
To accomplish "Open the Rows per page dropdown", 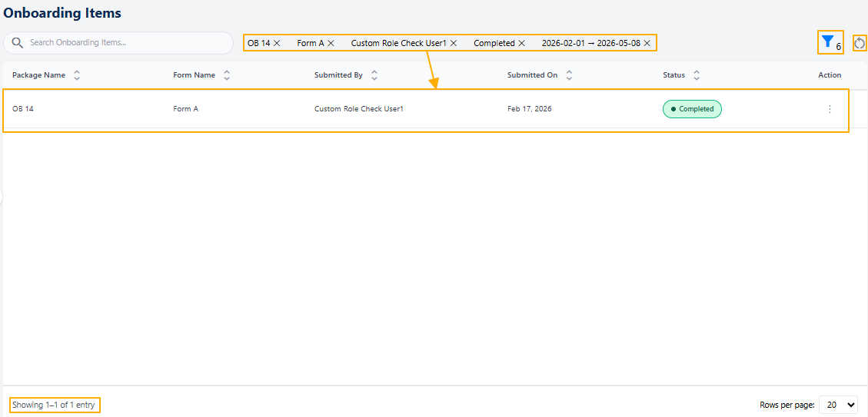I will [838, 405].
